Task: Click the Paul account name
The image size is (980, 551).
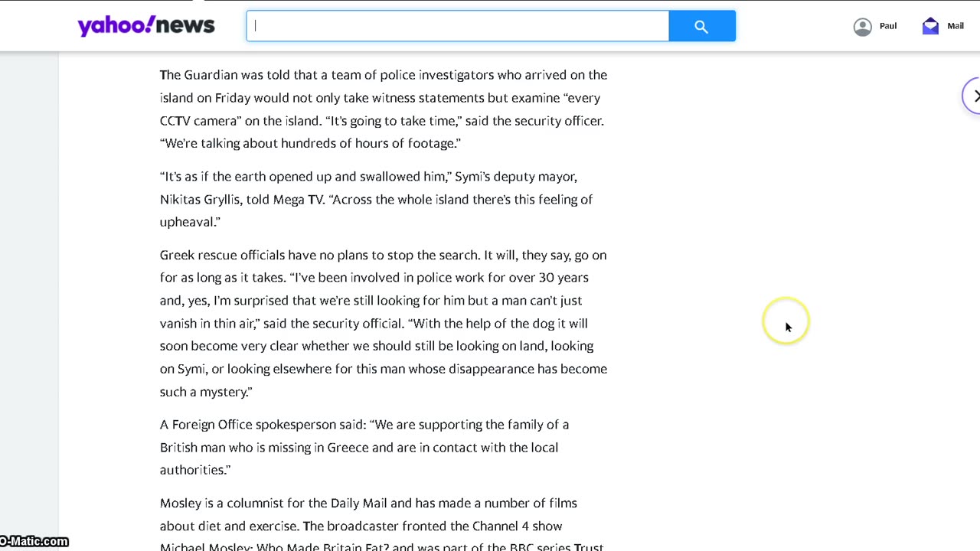Action: 888,26
